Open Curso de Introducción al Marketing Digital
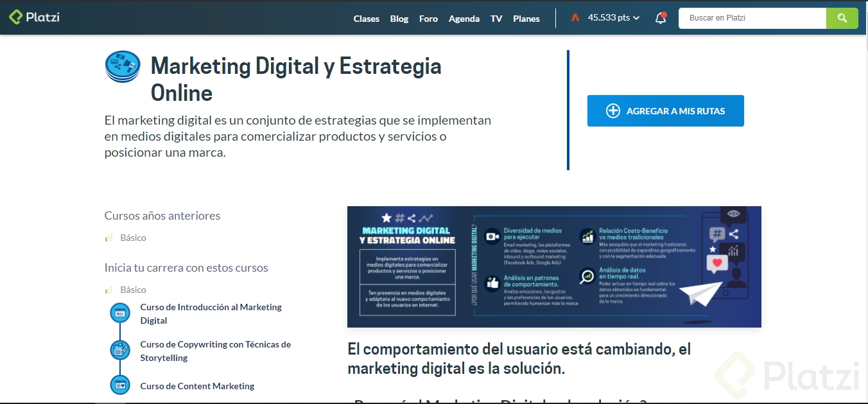Screen dimensions: 868x404 [x=211, y=313]
